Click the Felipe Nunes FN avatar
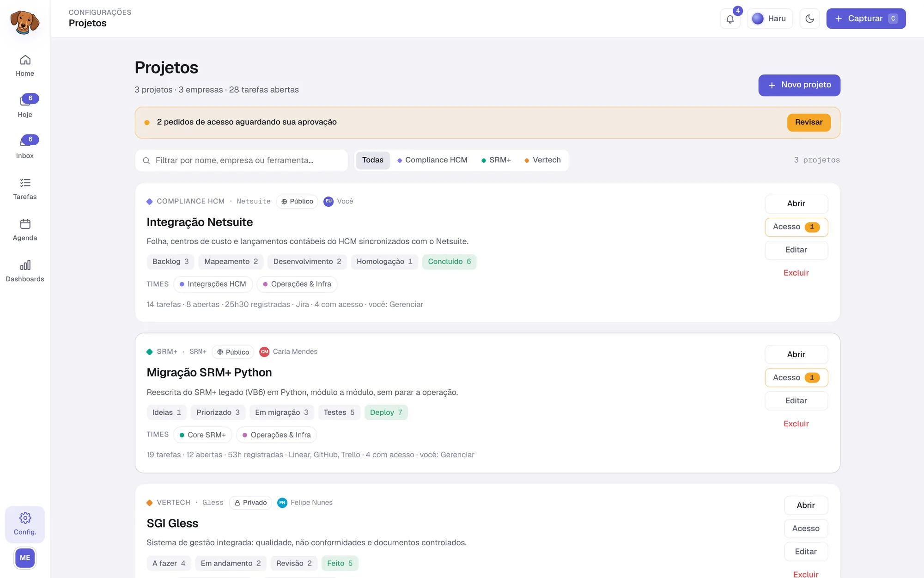Image resolution: width=924 pixels, height=578 pixels. point(282,503)
